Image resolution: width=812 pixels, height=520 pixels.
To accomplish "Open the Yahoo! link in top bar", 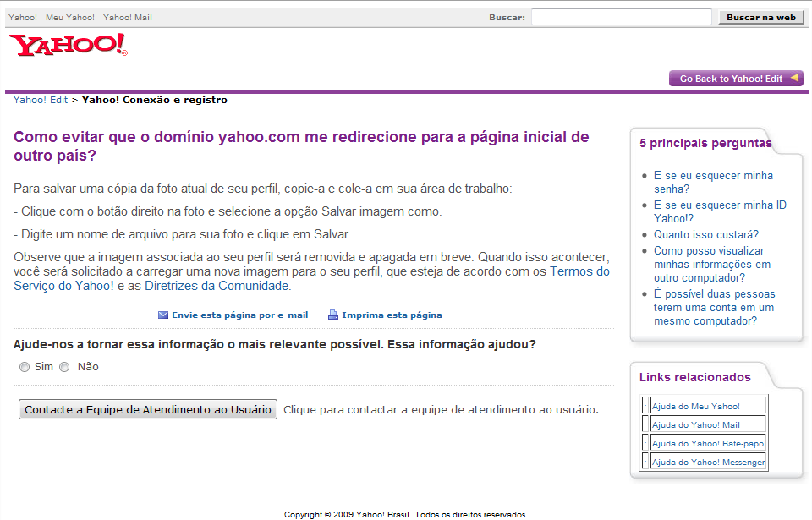I will [x=23, y=17].
